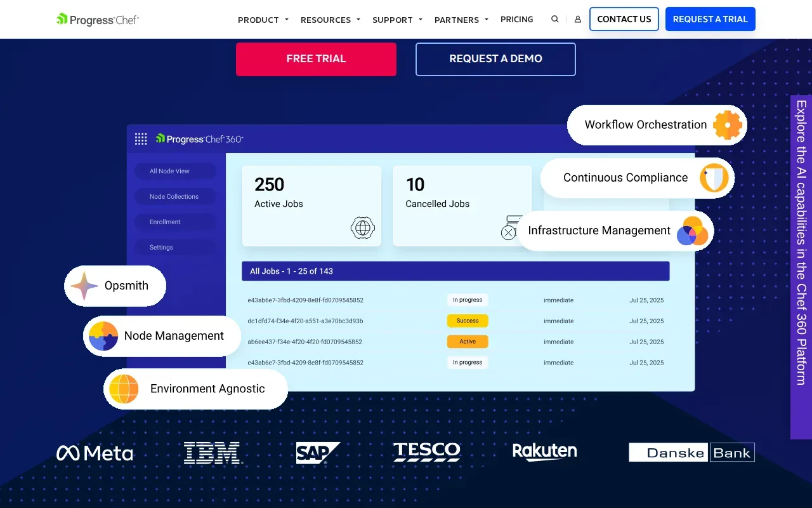Click the IBM logo

(213, 453)
